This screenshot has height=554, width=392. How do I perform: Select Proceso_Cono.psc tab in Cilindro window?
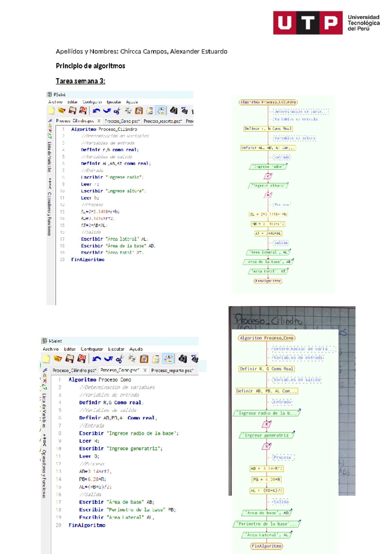[x=122, y=121]
